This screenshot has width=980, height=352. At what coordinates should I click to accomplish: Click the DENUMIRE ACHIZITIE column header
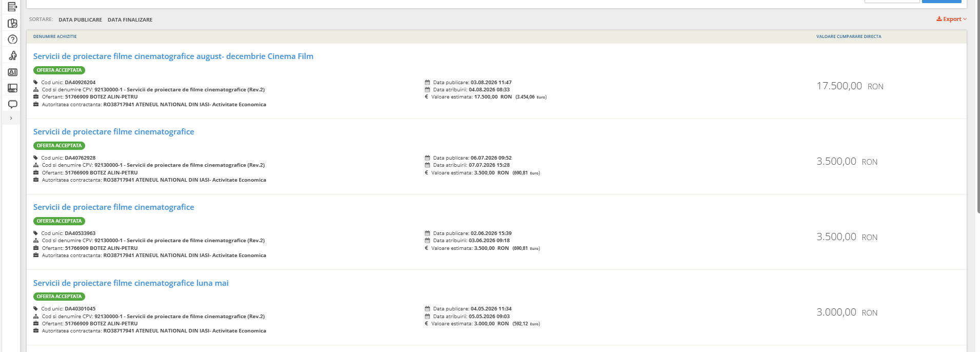[x=55, y=36]
